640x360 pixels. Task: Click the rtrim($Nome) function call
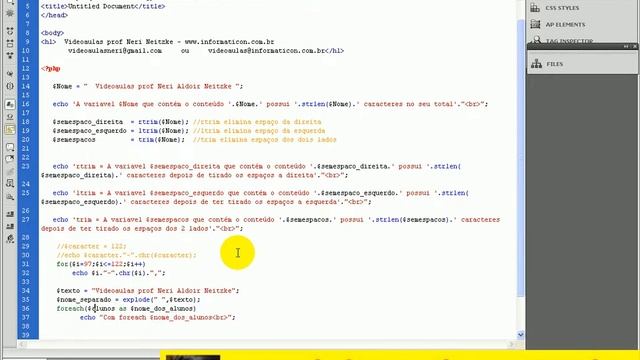tap(163, 122)
